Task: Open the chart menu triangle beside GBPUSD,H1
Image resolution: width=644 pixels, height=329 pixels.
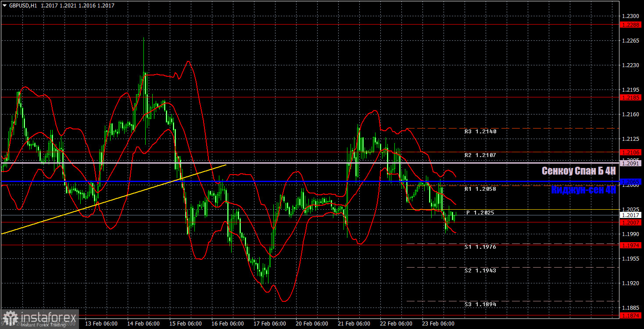Action: click(5, 6)
